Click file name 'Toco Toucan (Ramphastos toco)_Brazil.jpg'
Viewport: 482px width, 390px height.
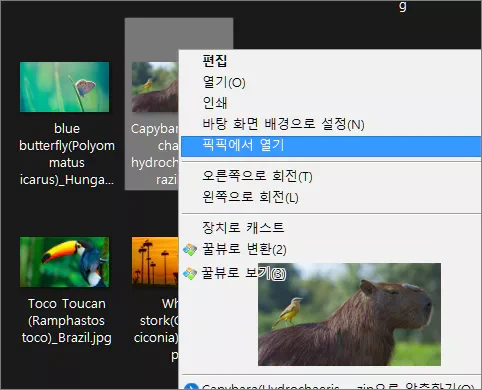coord(67,321)
